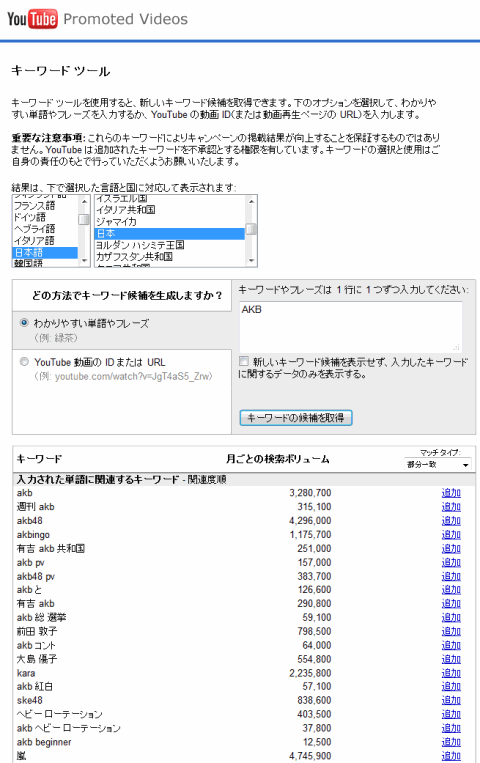
Task: Add the keyword akb pv
Action: click(x=451, y=562)
